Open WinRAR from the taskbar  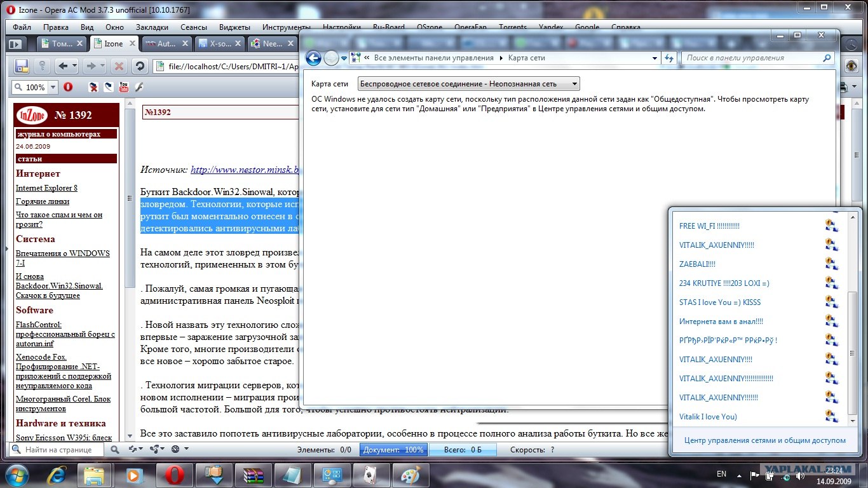point(253,475)
